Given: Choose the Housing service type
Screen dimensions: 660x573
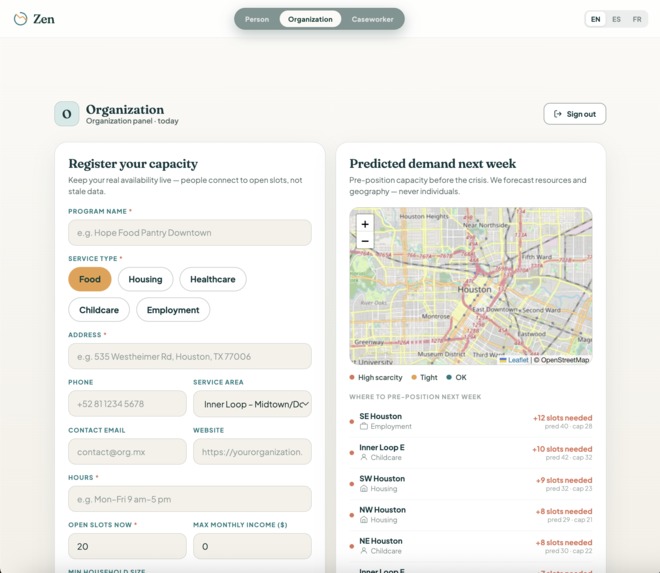Looking at the screenshot, I should pos(145,279).
